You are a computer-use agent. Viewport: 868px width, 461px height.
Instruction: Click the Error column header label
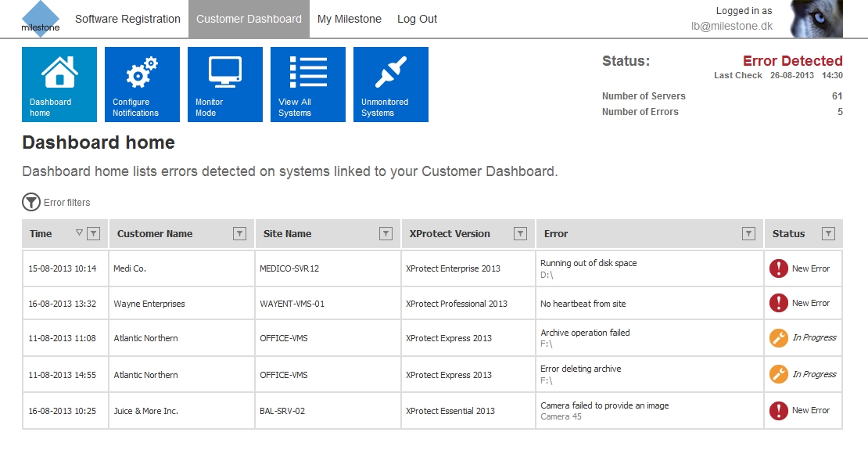(x=556, y=234)
